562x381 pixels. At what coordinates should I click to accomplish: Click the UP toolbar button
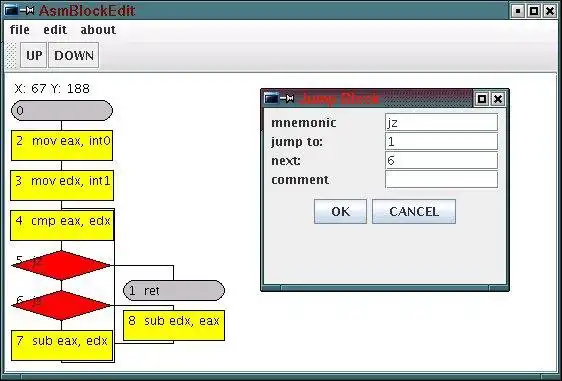(x=34, y=55)
